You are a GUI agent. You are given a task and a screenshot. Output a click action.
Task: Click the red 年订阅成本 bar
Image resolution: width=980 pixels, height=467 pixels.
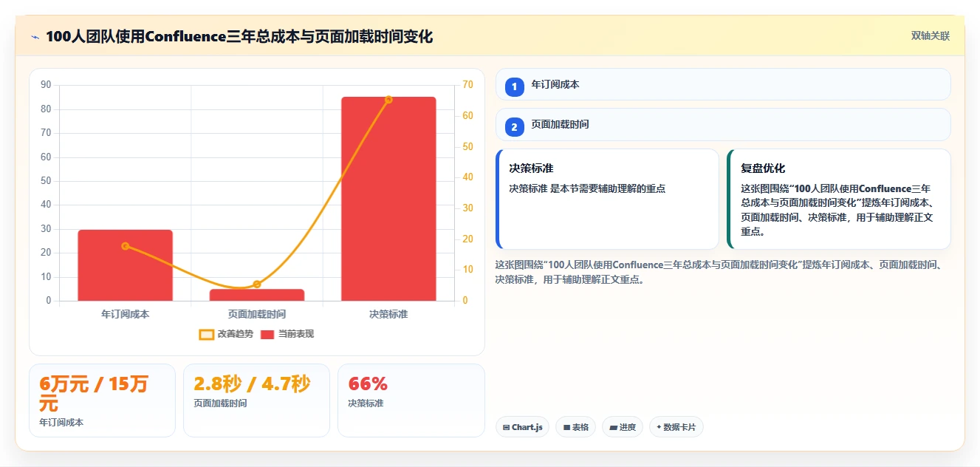[x=126, y=265]
